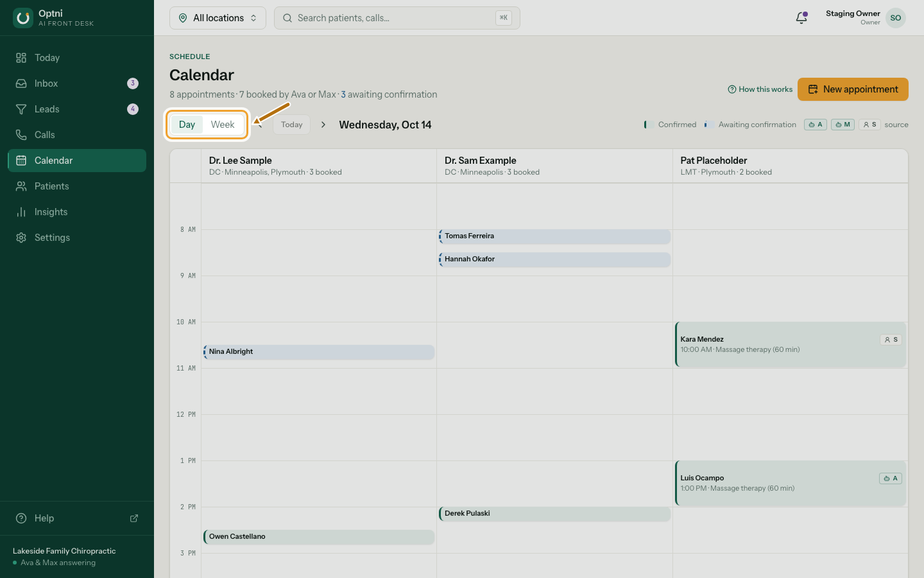Open the How this works link
924x578 pixels.
[760, 89]
